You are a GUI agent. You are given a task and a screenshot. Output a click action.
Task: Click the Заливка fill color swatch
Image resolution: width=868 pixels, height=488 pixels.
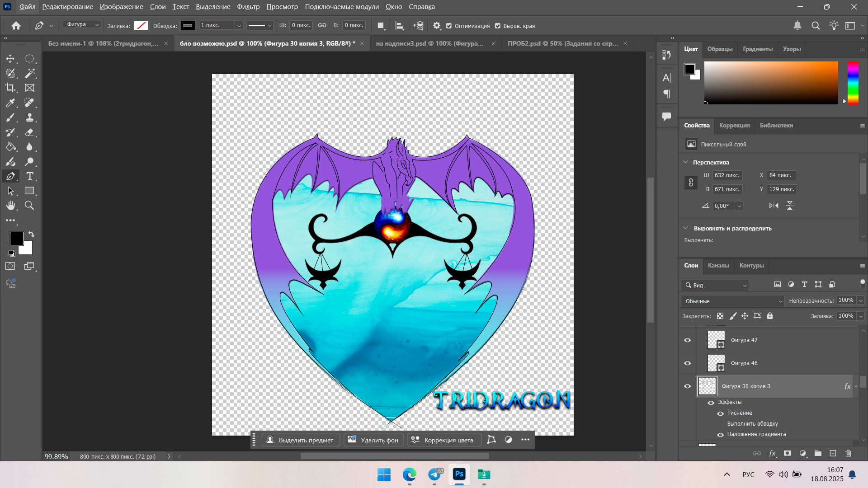coord(141,26)
